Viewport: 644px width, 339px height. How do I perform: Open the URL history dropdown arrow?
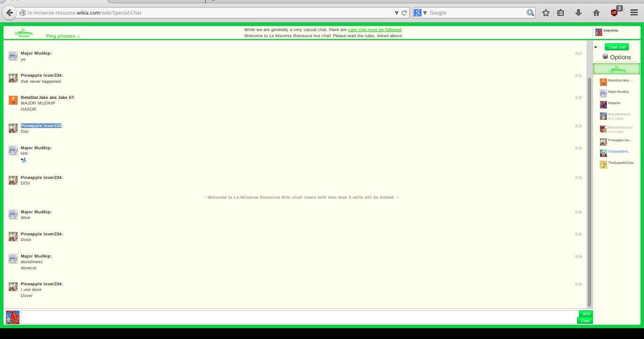(x=396, y=13)
